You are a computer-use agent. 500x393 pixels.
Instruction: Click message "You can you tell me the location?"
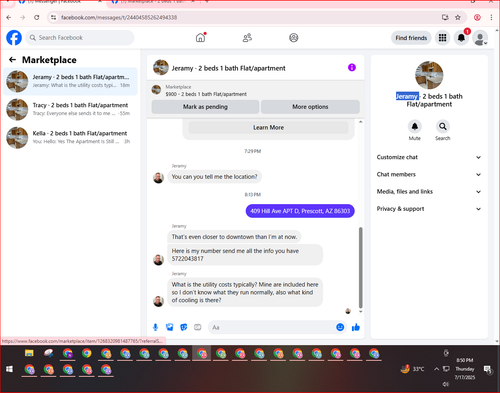[214, 177]
